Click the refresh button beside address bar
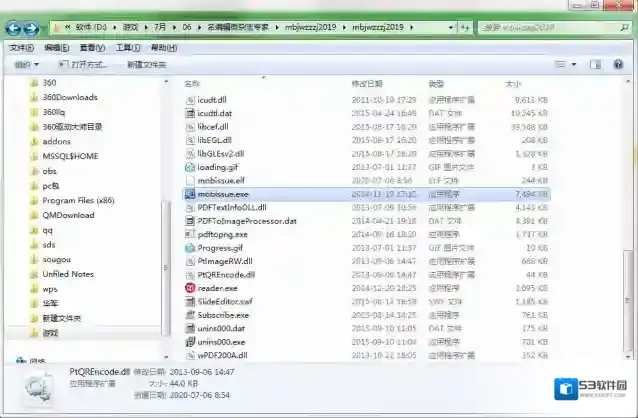The height and width of the screenshot is (418, 638). [x=465, y=28]
